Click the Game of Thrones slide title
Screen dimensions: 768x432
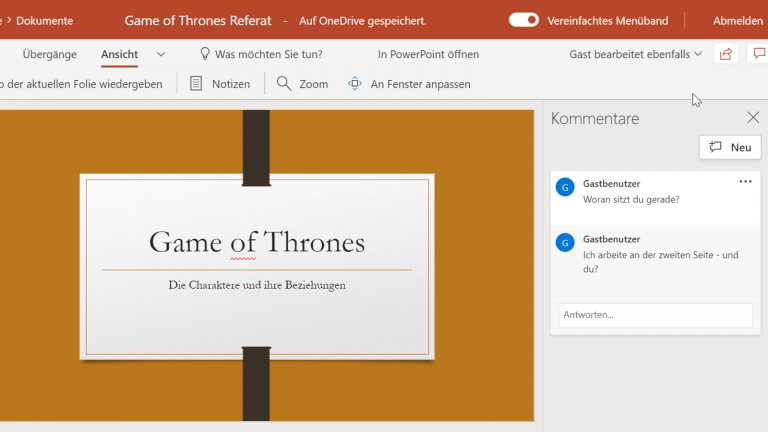pyautogui.click(x=257, y=242)
